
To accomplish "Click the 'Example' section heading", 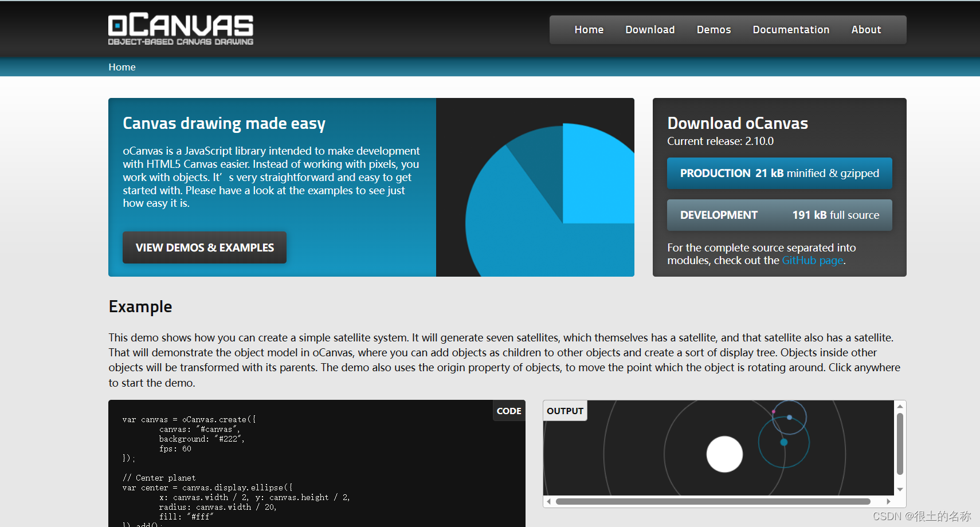I will [140, 306].
